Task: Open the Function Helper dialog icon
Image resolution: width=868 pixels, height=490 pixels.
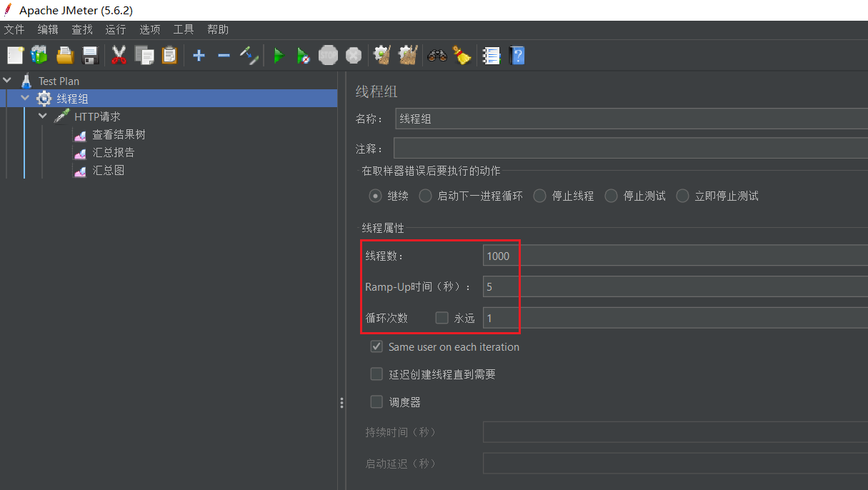Action: [491, 55]
